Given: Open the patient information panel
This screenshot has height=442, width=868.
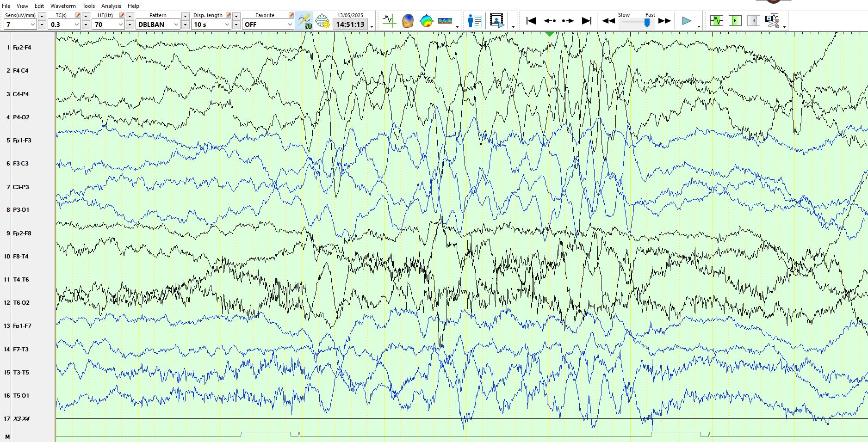Looking at the screenshot, I should point(475,21).
